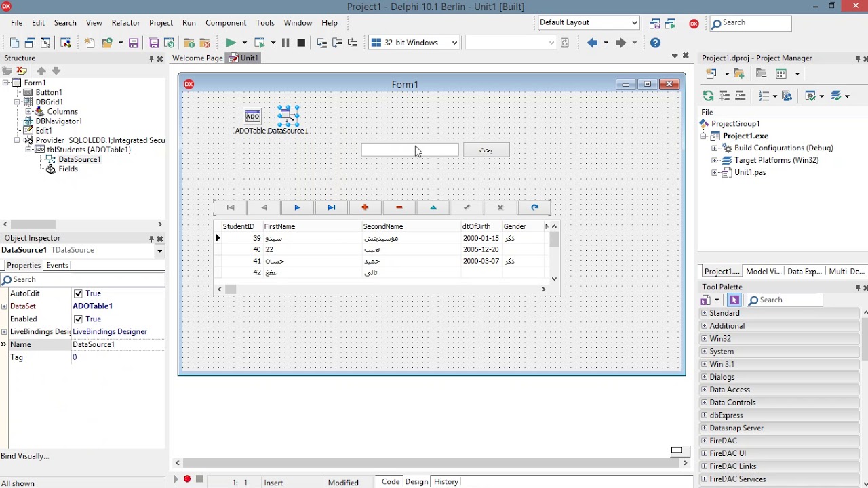Screen dimensions: 868x488
Task: Pin the Structure pane pushpin
Action: pos(151,59)
